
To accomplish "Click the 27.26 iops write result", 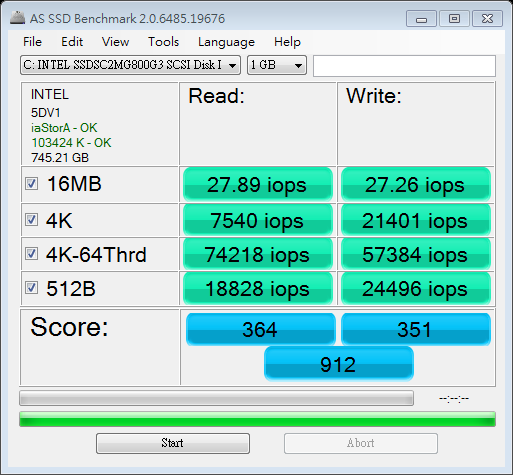I will point(416,184).
